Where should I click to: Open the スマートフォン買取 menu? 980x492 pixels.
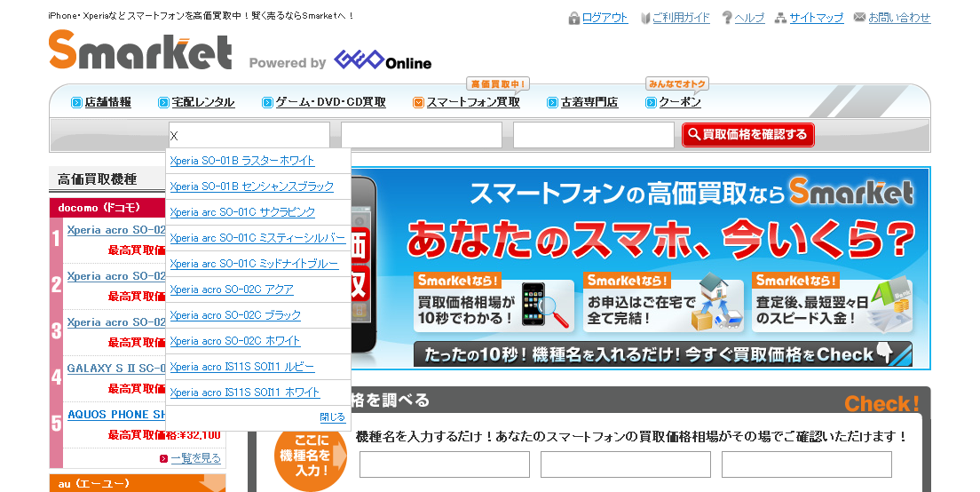point(473,102)
